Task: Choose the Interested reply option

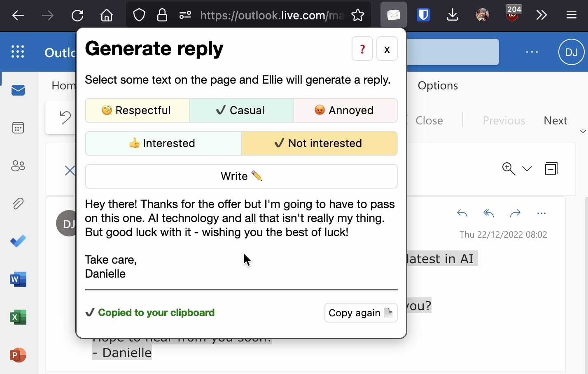Action: point(163,143)
